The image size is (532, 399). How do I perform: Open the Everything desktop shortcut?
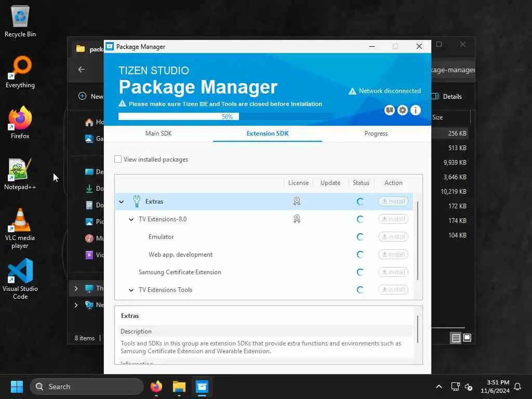click(x=20, y=72)
